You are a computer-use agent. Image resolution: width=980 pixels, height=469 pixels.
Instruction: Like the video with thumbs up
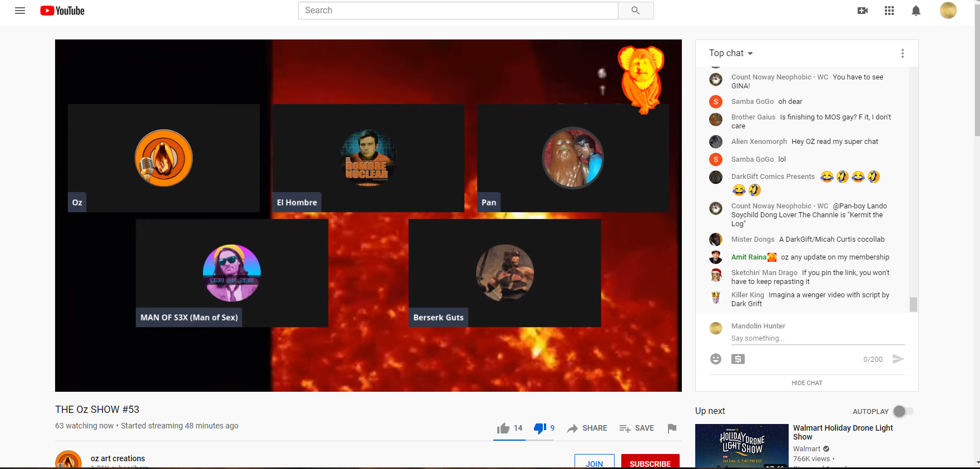(503, 428)
